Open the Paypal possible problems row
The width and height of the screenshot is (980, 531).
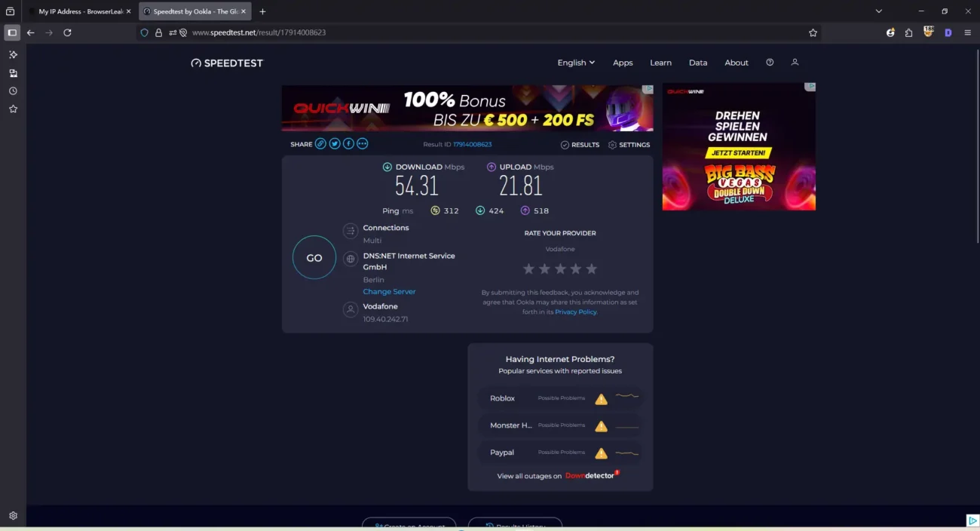[x=560, y=453]
